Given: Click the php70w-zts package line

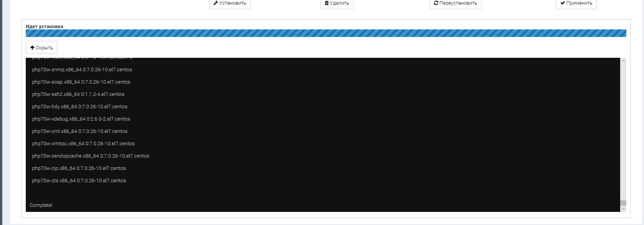Looking at the screenshot, I should (79, 181).
